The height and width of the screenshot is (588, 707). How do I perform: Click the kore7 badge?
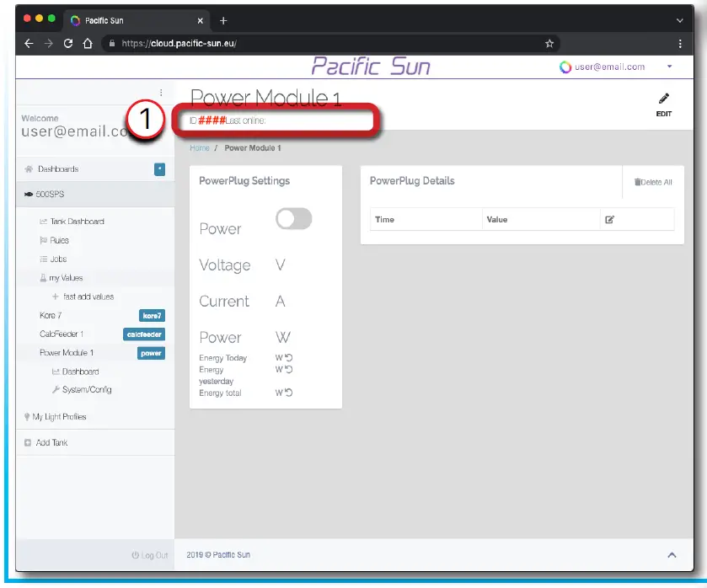(x=152, y=316)
